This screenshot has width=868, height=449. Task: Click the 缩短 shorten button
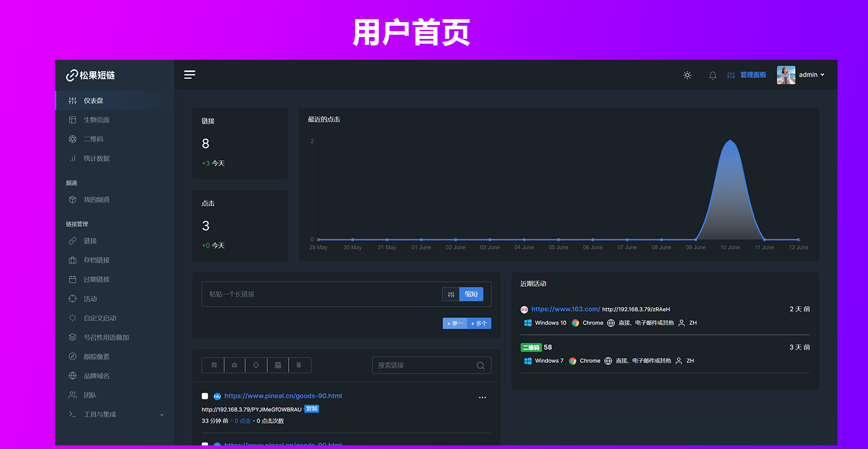click(x=471, y=294)
